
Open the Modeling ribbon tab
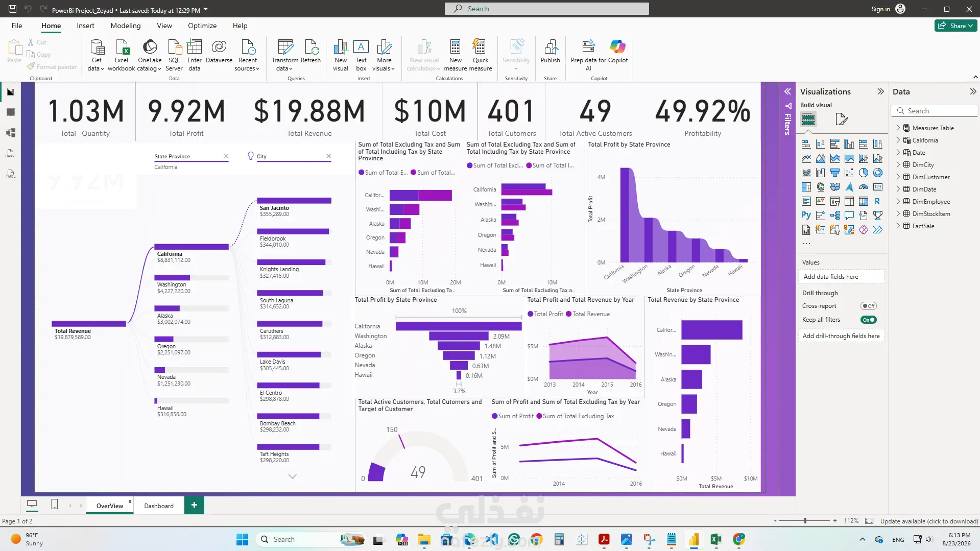coord(126,26)
